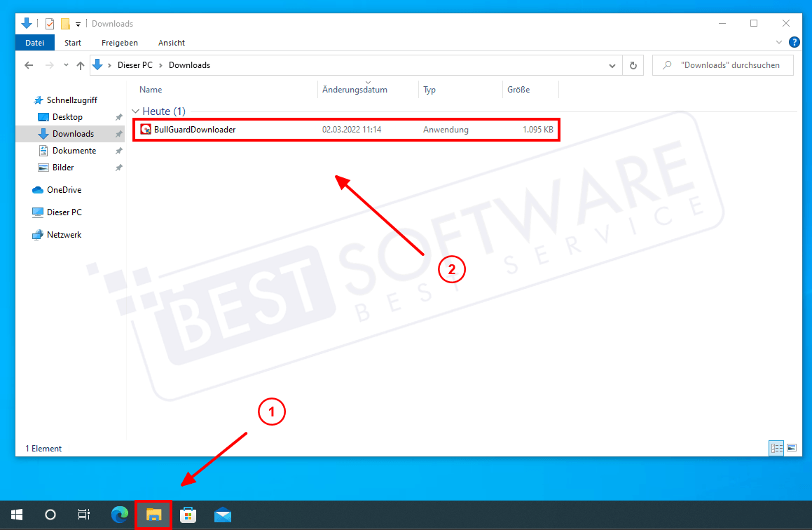This screenshot has height=530, width=812.
Task: Click the refresh button beside address bar
Action: coord(633,65)
